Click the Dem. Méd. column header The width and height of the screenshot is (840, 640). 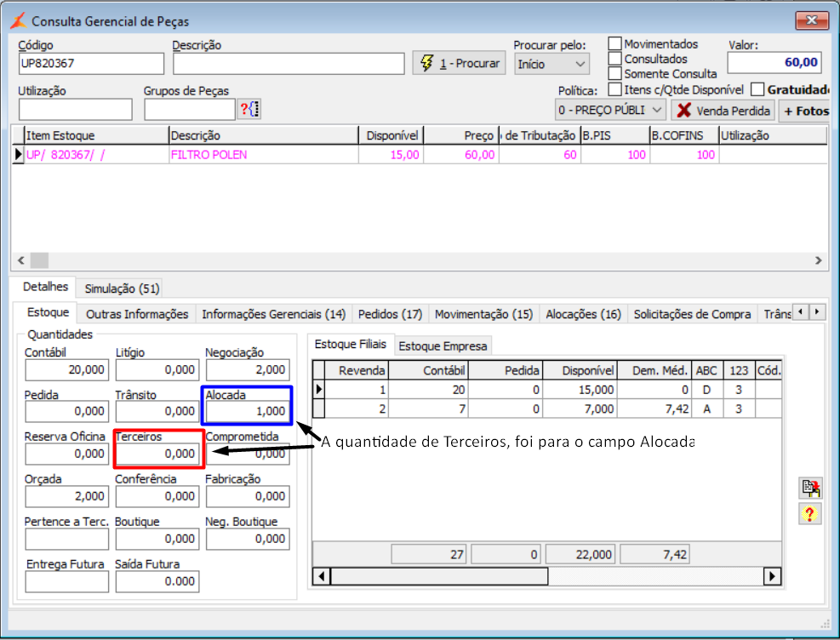point(654,370)
